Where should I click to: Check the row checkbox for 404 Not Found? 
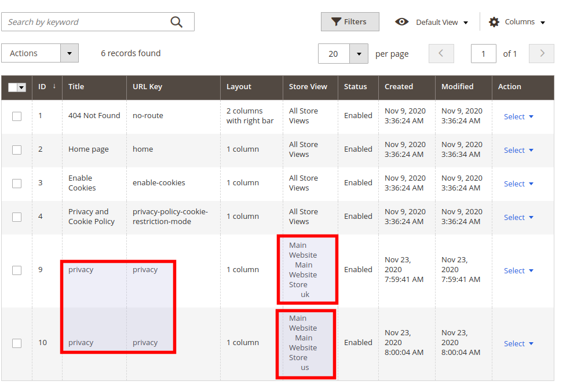[x=17, y=116]
